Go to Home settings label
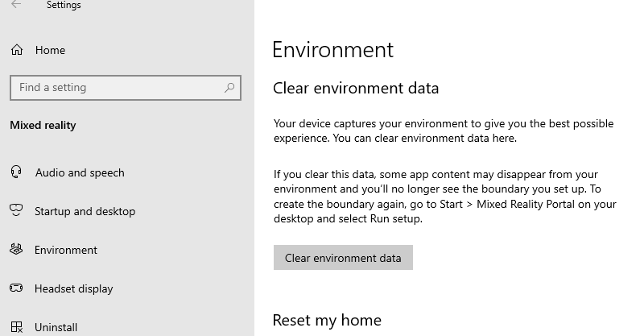The width and height of the screenshot is (644, 336). pyautogui.click(x=50, y=50)
